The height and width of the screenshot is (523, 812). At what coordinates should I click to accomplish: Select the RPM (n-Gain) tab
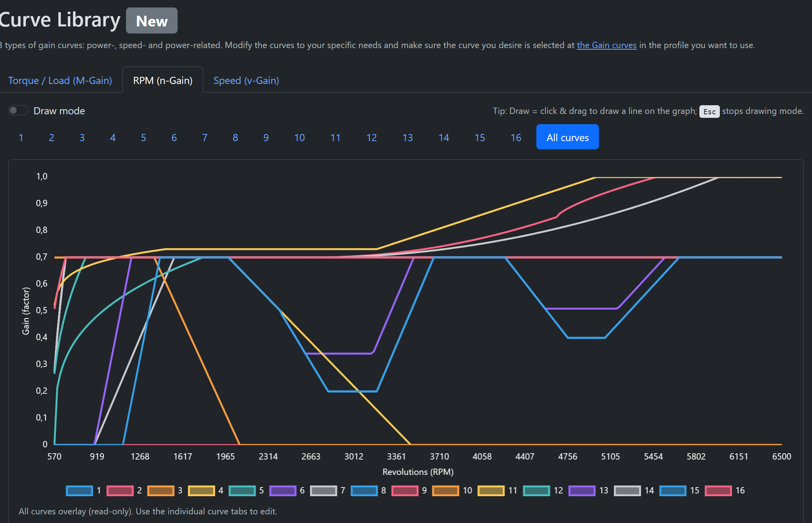163,80
